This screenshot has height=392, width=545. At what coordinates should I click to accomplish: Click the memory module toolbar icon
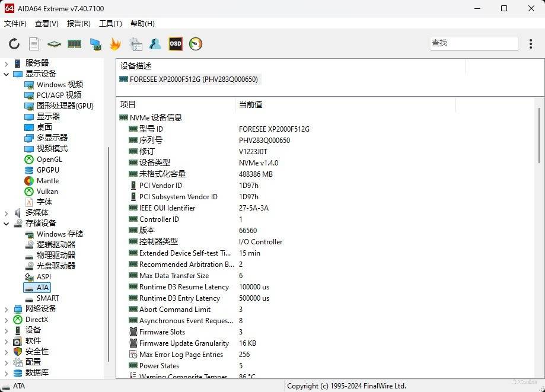point(74,44)
